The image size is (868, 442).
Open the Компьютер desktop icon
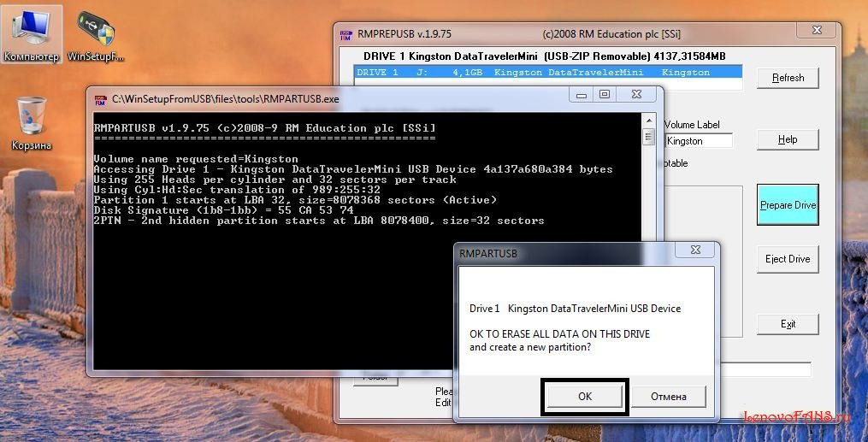tap(32, 34)
